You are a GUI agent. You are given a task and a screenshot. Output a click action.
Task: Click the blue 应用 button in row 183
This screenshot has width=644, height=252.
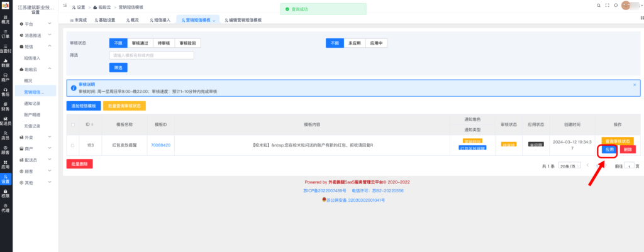point(609,150)
